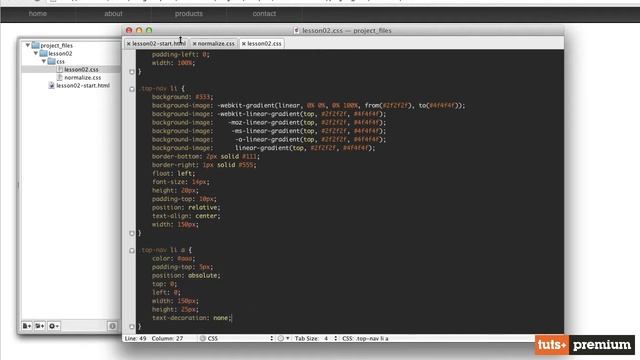Click fold marker closing .top-nav li a rule
Screen dimensions: 640x360
(x=132, y=326)
